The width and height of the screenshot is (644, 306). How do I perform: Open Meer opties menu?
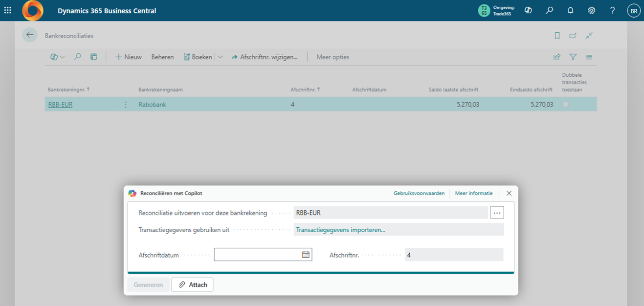click(x=333, y=57)
